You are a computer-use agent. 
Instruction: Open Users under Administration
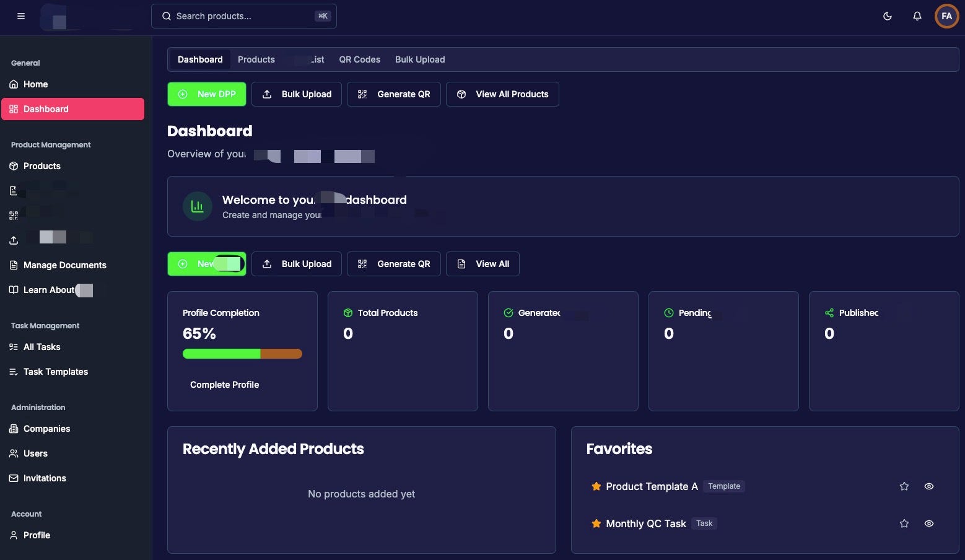click(x=72, y=453)
